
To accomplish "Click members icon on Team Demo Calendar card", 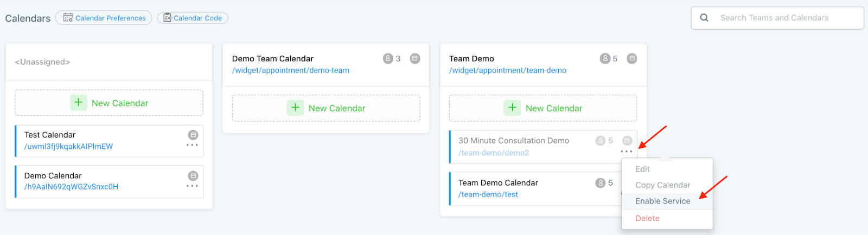I will 601,183.
